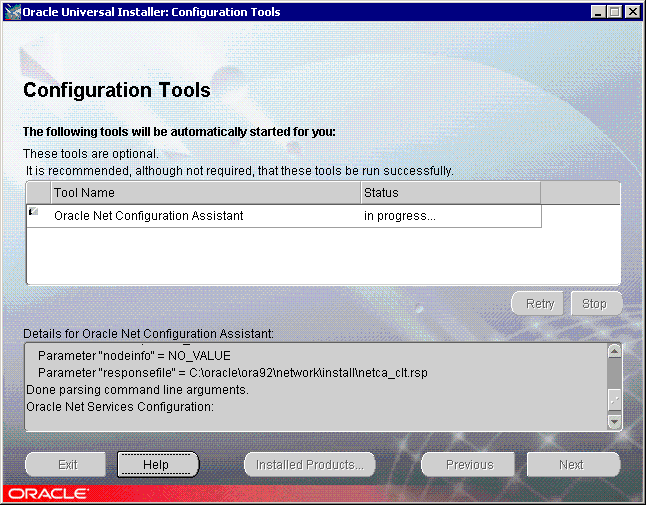
Task: Select the Oracle Net Configuration Assistant row
Action: coord(149,215)
